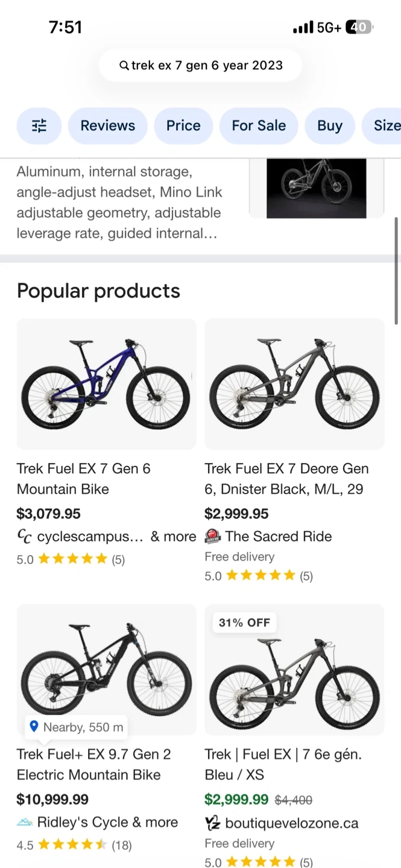Tap the search field with trek query
This screenshot has height=868, width=401.
click(x=200, y=66)
